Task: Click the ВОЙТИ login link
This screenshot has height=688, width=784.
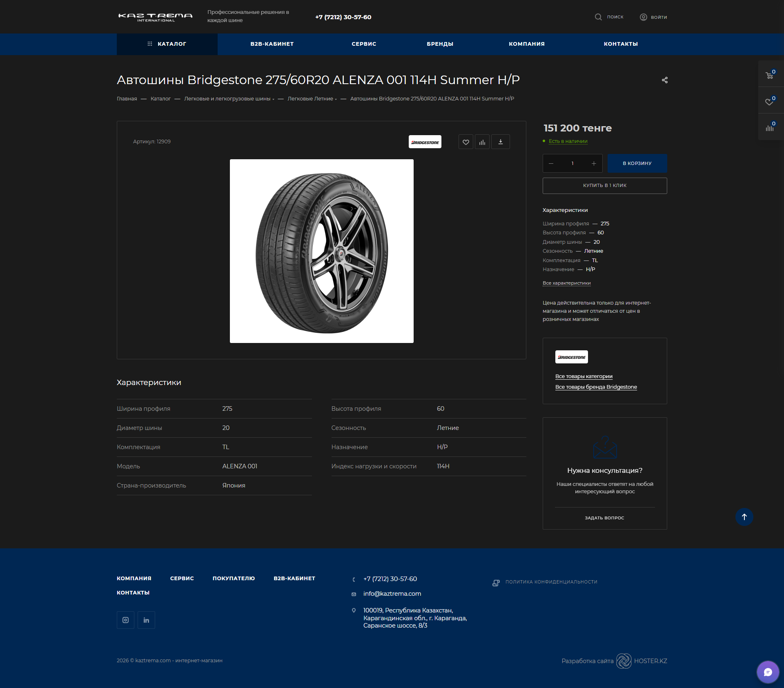Action: pyautogui.click(x=659, y=17)
